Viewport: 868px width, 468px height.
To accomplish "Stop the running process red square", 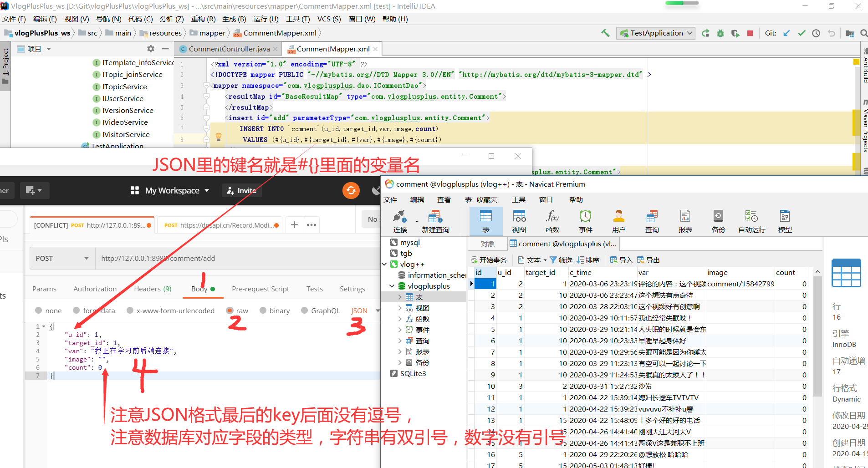I will [750, 33].
